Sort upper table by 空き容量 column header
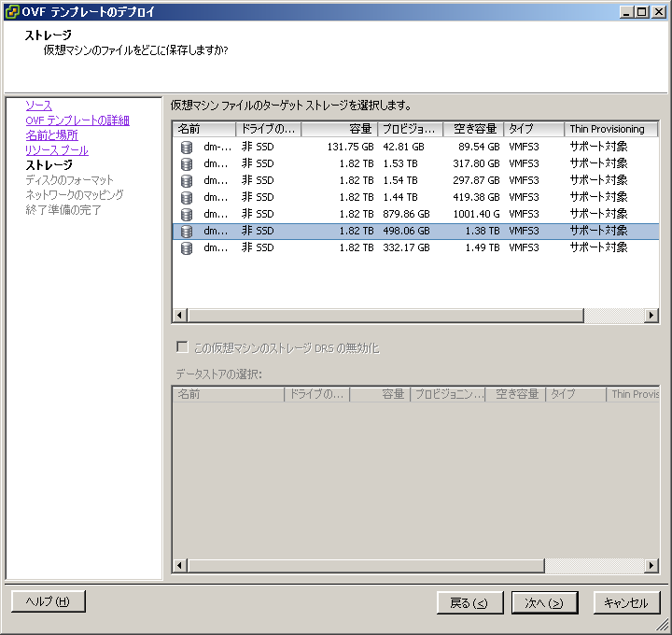The width and height of the screenshot is (672, 635). 473,129
